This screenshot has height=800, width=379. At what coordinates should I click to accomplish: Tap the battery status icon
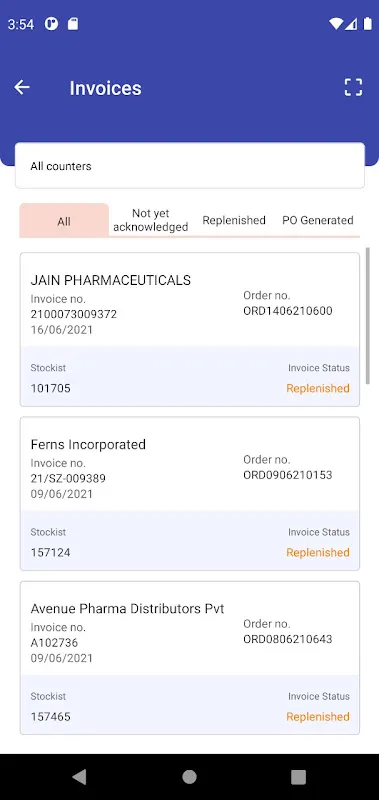pos(367,23)
